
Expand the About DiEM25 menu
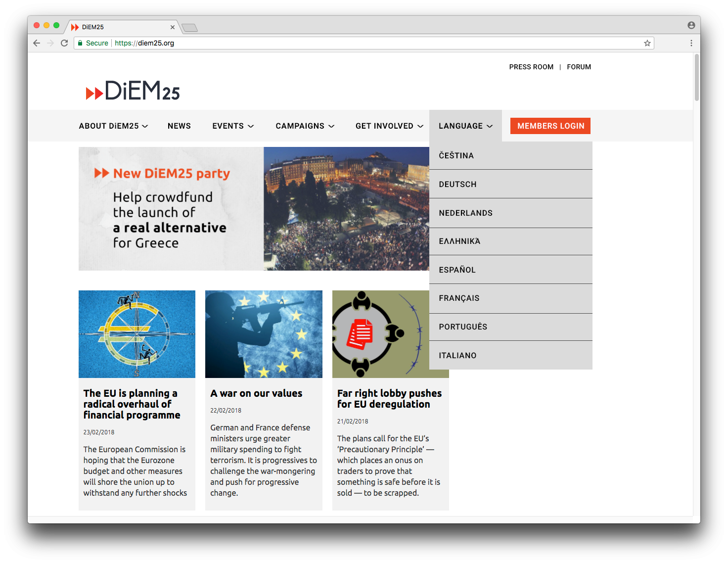point(113,126)
